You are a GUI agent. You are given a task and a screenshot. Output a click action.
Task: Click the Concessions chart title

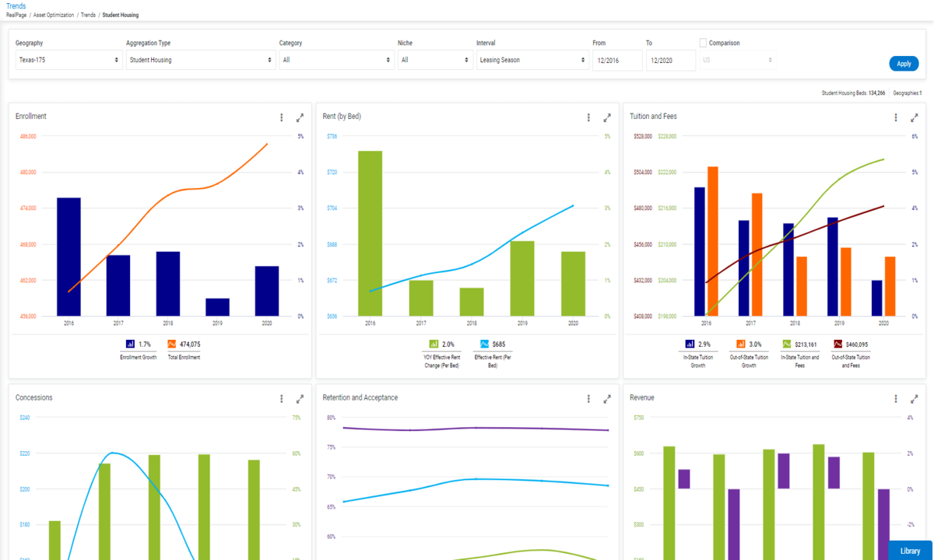(x=33, y=397)
